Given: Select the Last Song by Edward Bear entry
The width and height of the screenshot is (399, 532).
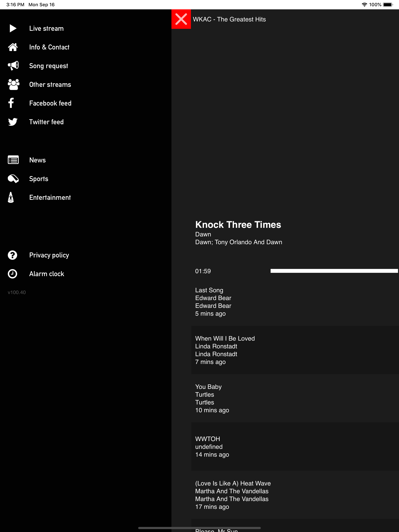Looking at the screenshot, I should (295, 302).
